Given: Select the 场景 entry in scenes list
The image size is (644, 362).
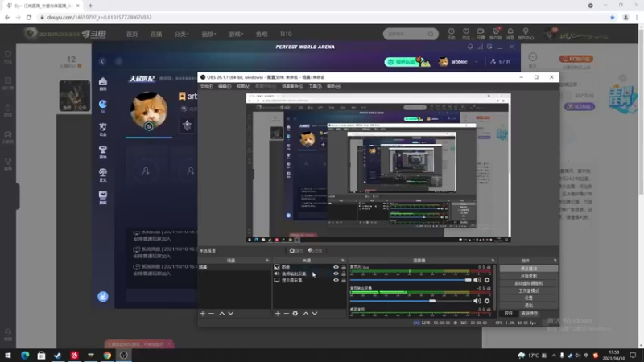Looking at the screenshot, I should point(234,267).
